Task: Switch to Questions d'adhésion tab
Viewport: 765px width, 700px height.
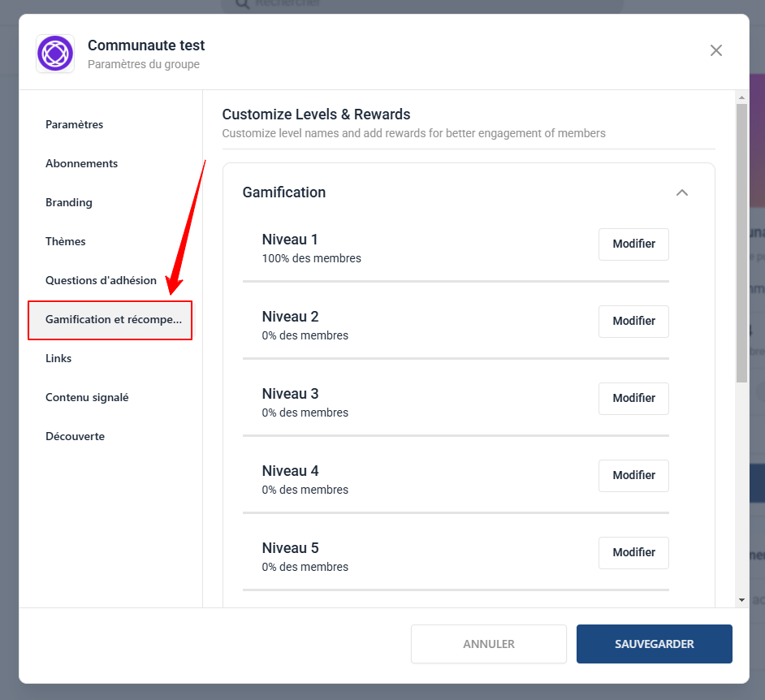Action: 101,280
